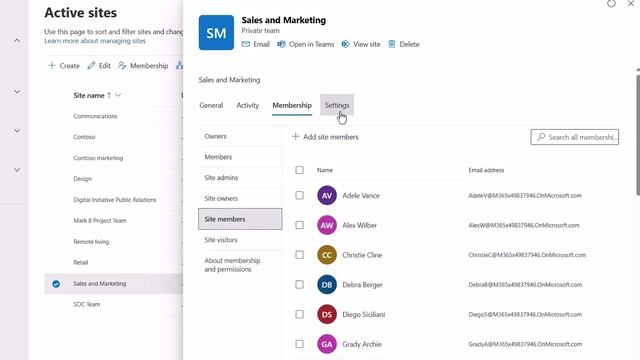Close the Sales and Marketing panel
Image resolution: width=640 pixels, height=360 pixels.
pyautogui.click(x=631, y=4)
